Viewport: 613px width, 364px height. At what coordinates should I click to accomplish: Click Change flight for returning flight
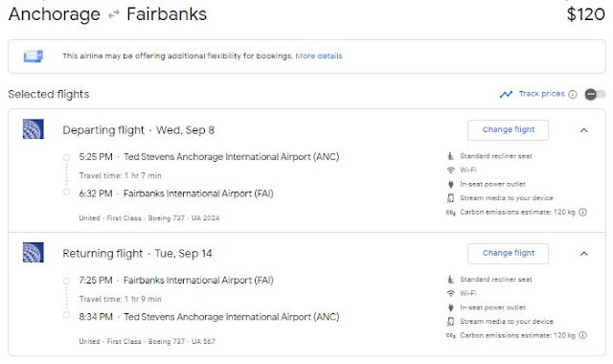pos(508,253)
